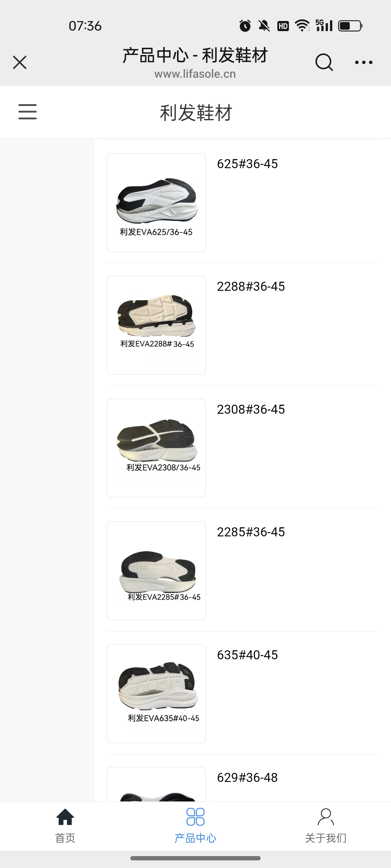View the EVA625 sole thumbnail
This screenshot has width=391, height=868.
coord(156,203)
